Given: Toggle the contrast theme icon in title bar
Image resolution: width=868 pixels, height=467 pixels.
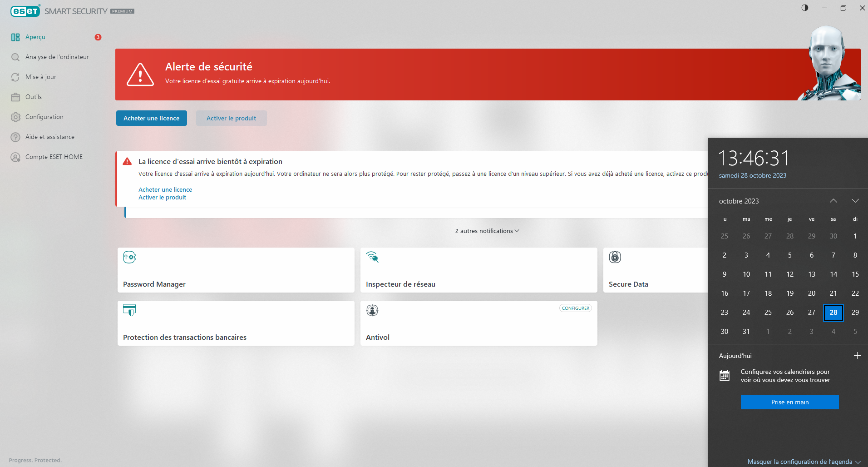Looking at the screenshot, I should coord(805,8).
